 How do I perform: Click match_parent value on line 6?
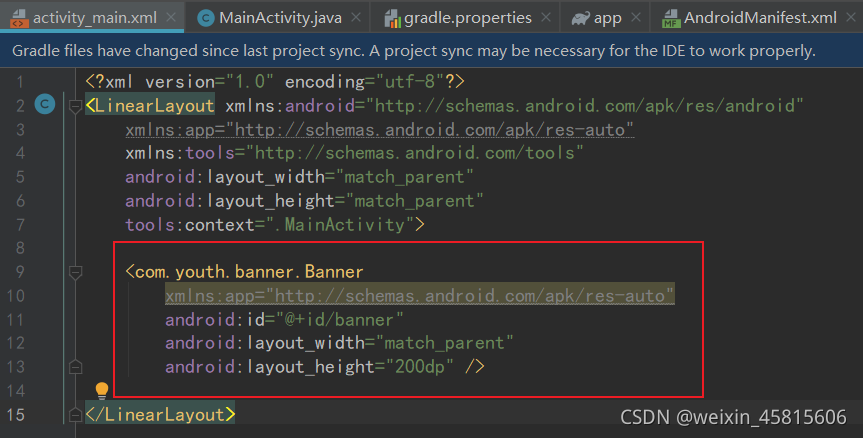[x=414, y=200]
